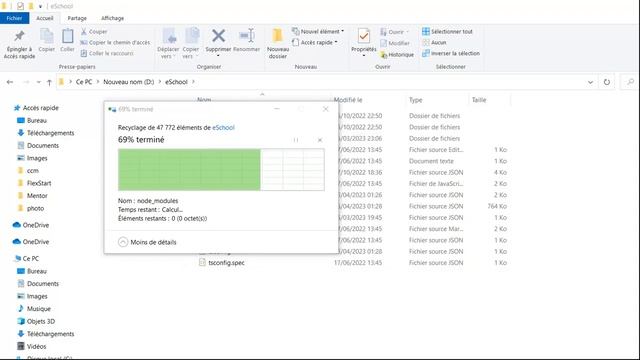Go back with the left arrow

point(10,82)
